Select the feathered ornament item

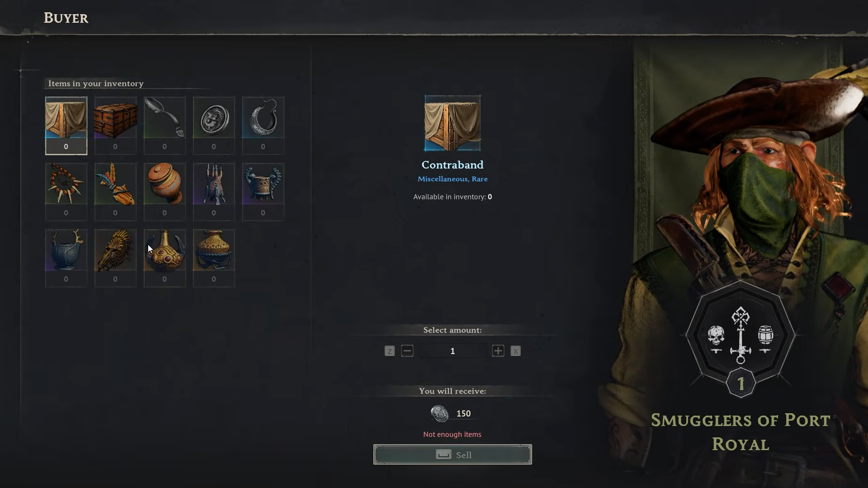click(116, 192)
